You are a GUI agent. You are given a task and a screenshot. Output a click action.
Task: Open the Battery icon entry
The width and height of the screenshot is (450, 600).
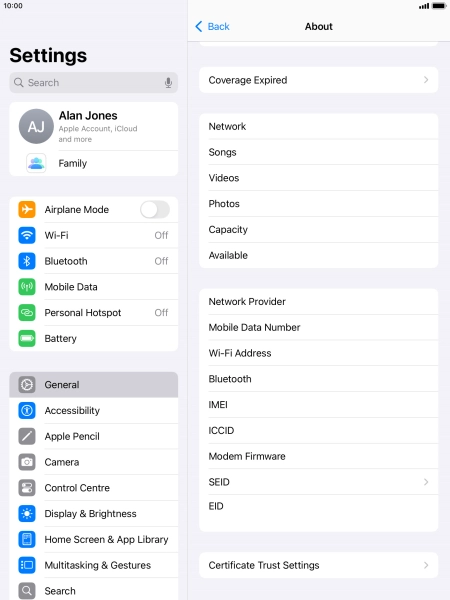(x=27, y=338)
